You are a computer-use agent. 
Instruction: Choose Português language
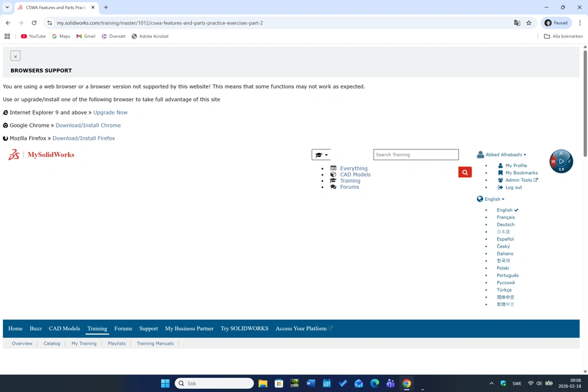507,276
